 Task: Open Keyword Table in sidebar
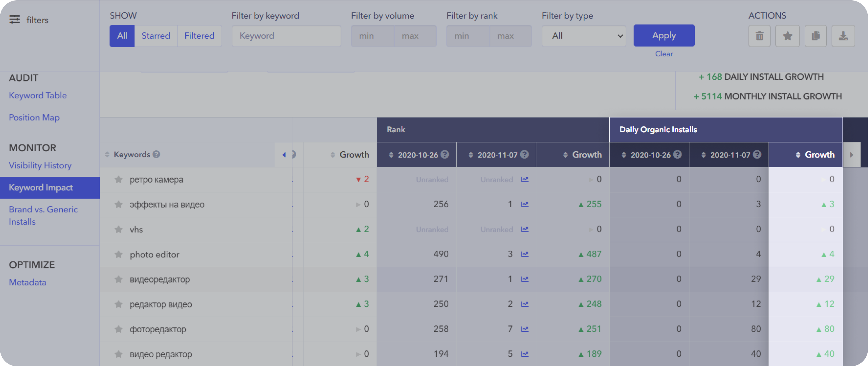coord(38,96)
